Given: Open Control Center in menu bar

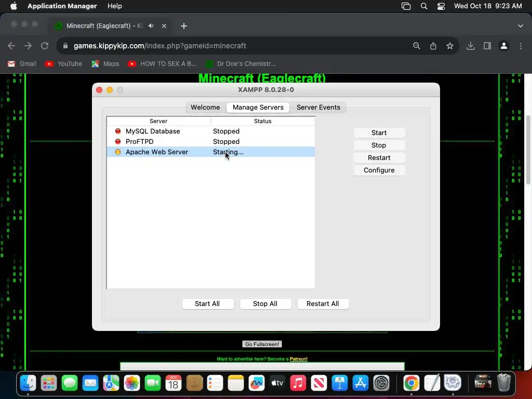Looking at the screenshot, I should click(441, 6).
